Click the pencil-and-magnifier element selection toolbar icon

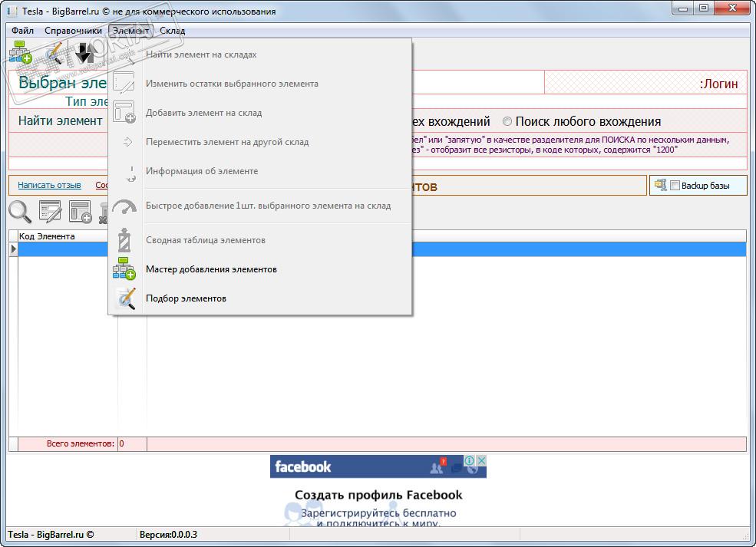[54, 52]
